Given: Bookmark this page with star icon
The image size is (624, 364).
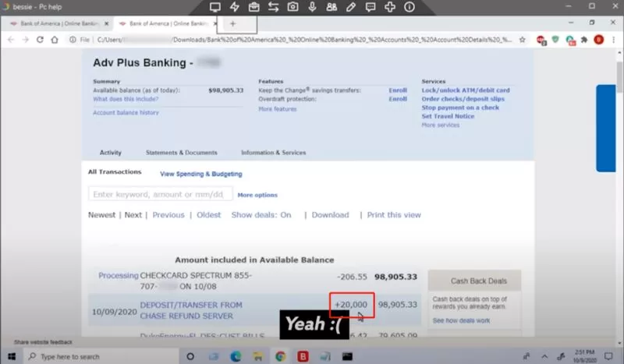Looking at the screenshot, I should coord(522,40).
